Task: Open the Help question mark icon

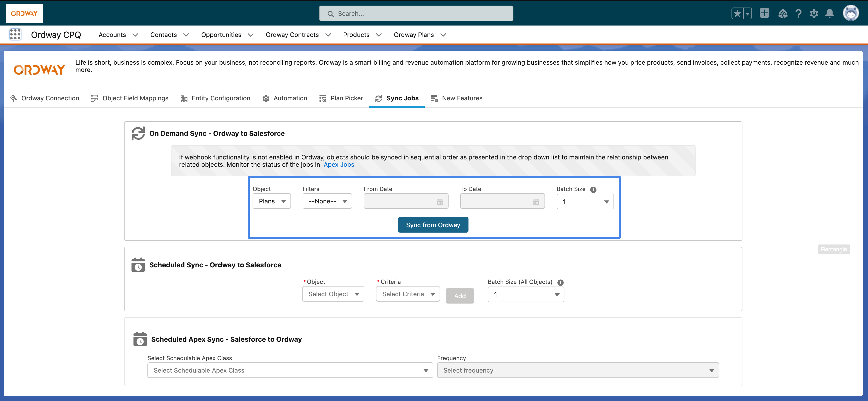Action: 798,14
